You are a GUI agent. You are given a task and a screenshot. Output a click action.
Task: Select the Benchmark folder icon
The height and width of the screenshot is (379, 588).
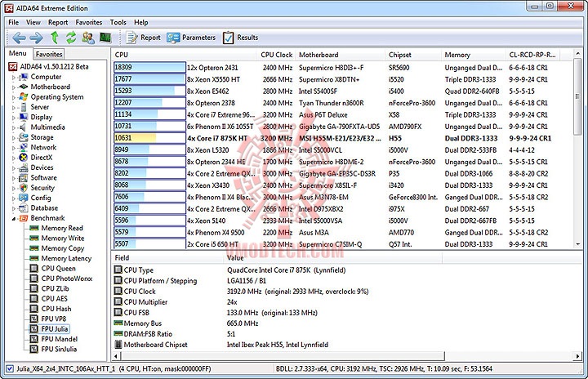click(x=24, y=218)
